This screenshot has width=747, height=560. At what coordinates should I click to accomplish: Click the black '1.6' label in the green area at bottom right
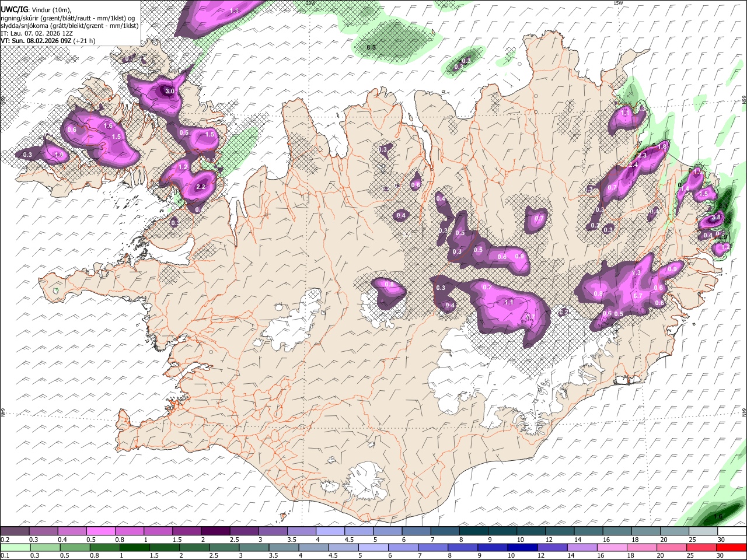pyautogui.click(x=718, y=517)
